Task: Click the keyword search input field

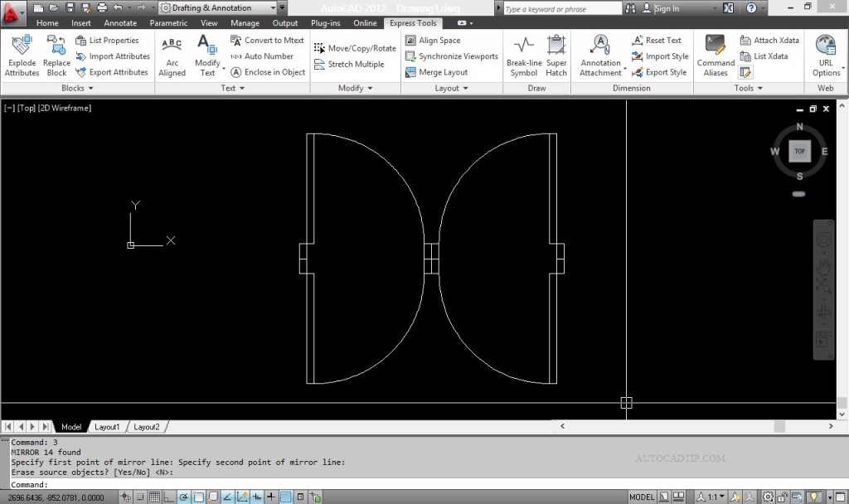Action: (x=562, y=8)
